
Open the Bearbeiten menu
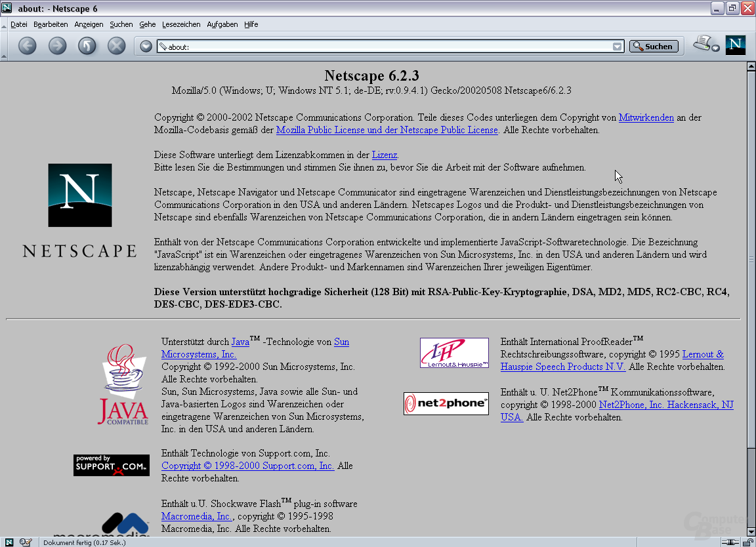51,24
